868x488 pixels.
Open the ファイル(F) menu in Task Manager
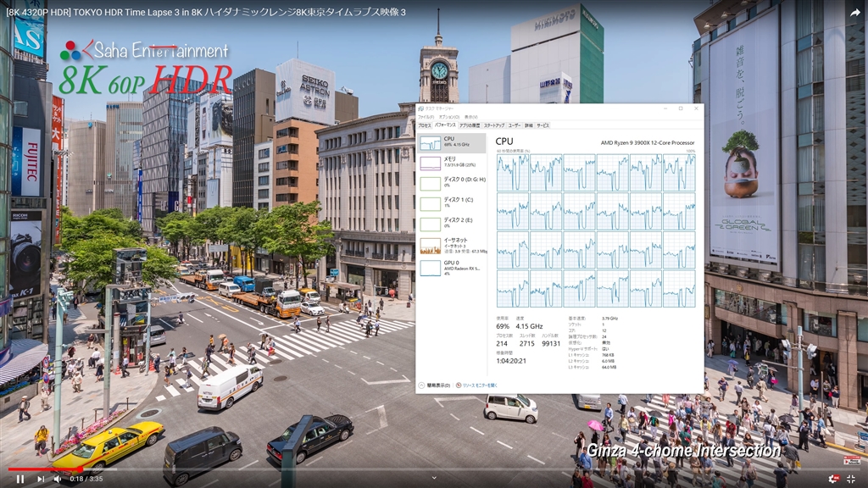(426, 117)
